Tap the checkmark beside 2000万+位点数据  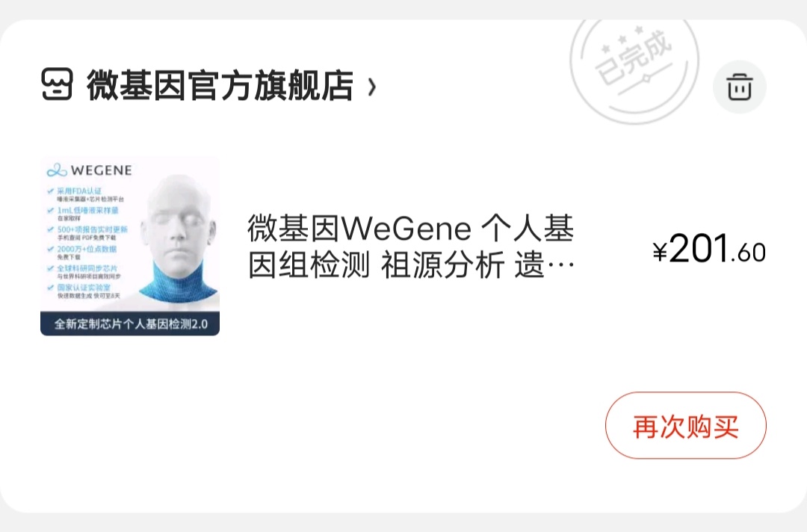51,249
